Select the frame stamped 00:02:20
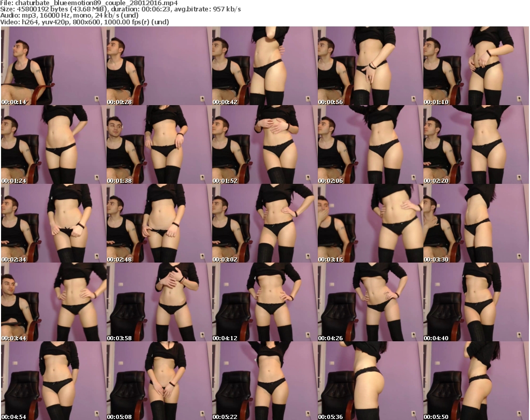This screenshot has height=420, width=530. tap(476, 144)
